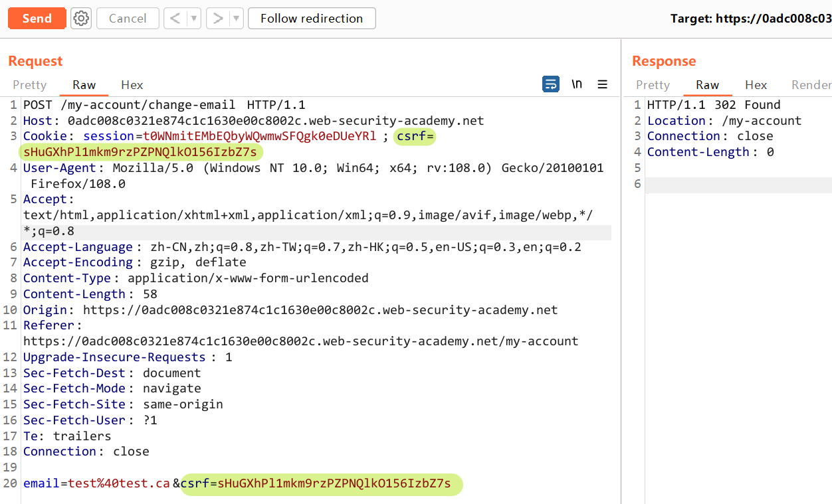The width and height of the screenshot is (832, 504).
Task: Open the request panel hamburger menu
Action: 603,84
